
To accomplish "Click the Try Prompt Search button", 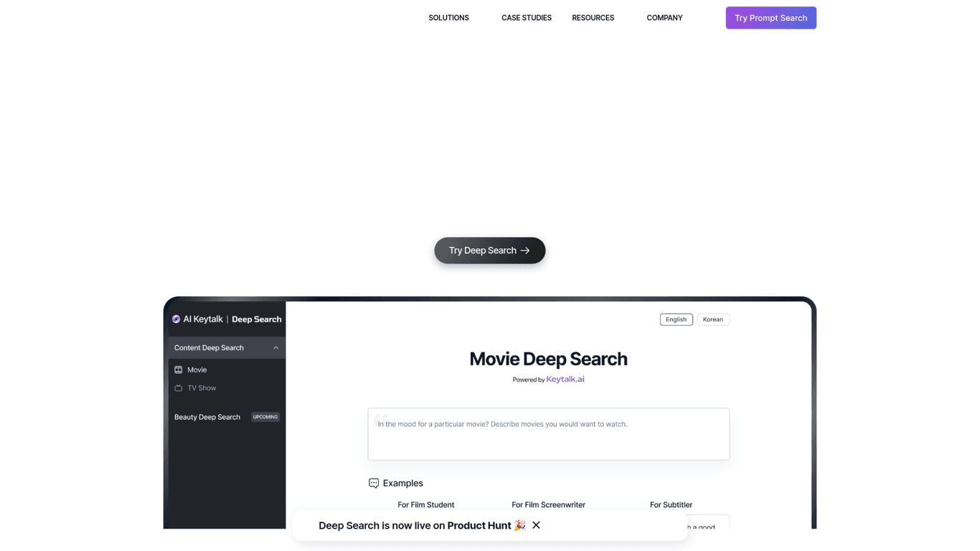I will [771, 17].
